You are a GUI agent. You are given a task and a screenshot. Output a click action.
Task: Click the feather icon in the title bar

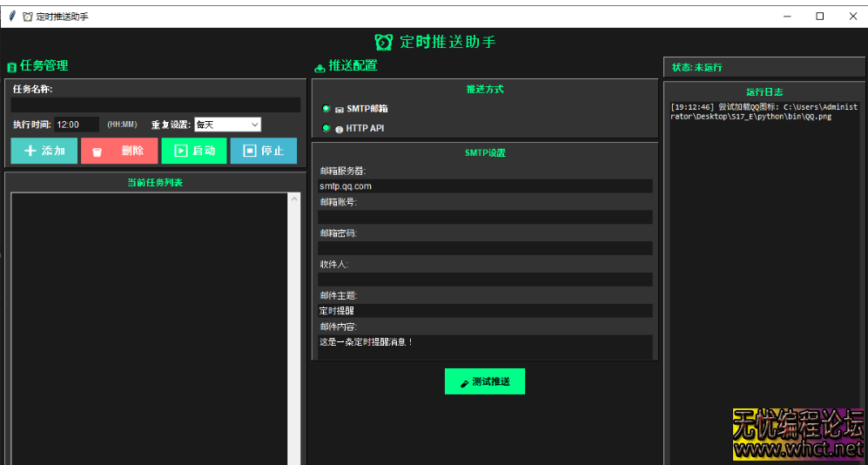click(x=12, y=16)
